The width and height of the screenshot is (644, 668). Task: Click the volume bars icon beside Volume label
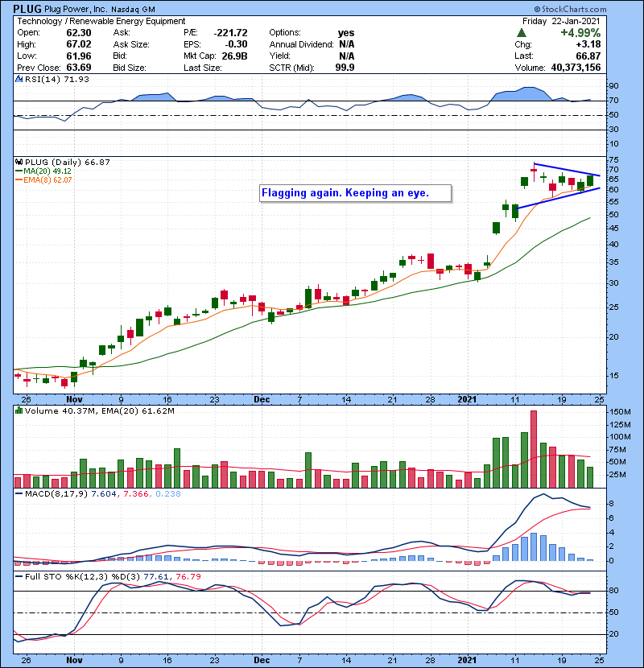pyautogui.click(x=19, y=410)
